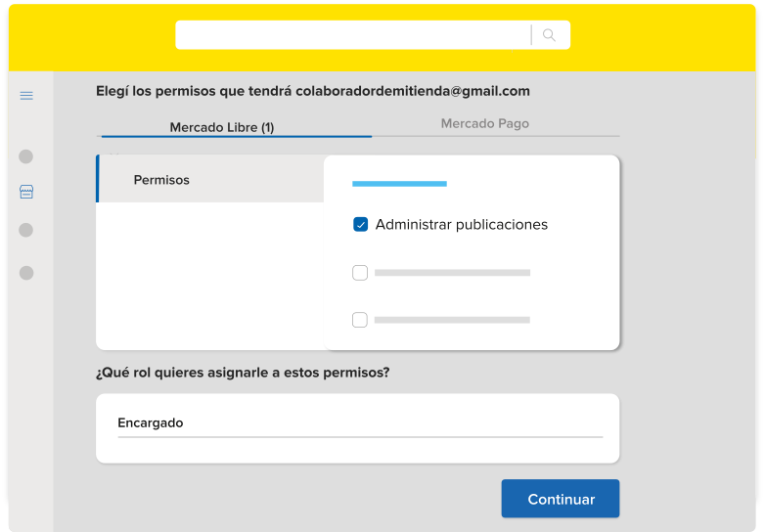This screenshot has width=765, height=532.
Task: Check the third permission checkbox
Action: (360, 320)
